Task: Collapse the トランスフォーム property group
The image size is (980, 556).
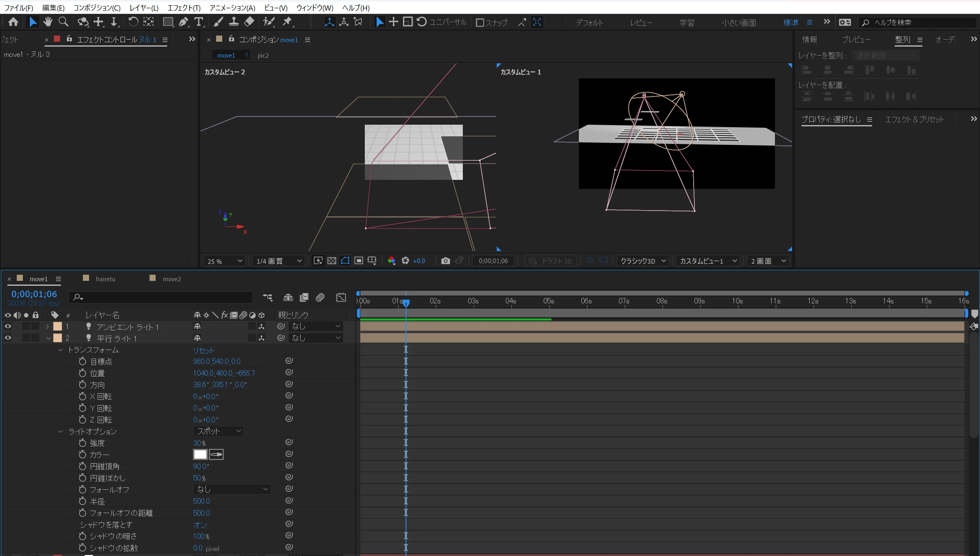Action: (x=60, y=350)
